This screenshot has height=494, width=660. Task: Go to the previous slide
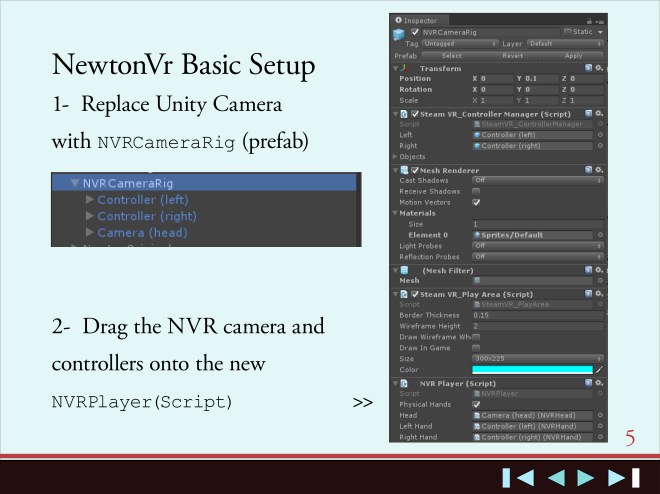point(557,476)
